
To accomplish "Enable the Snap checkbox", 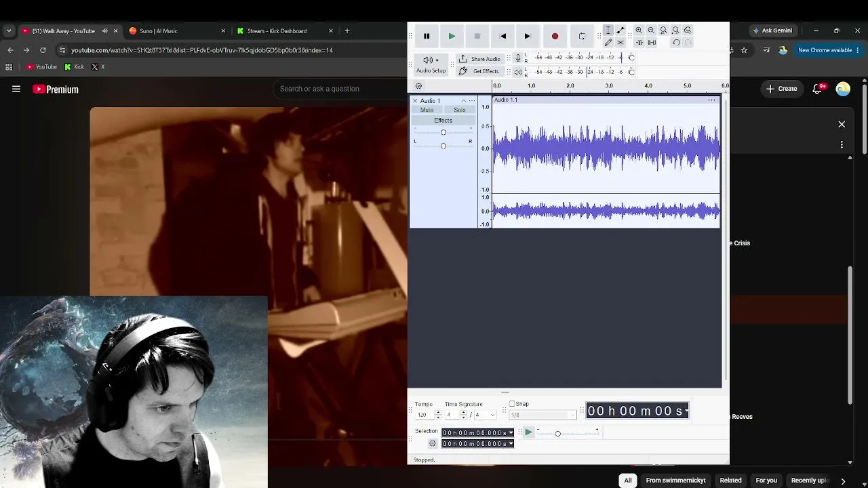I will (512, 404).
